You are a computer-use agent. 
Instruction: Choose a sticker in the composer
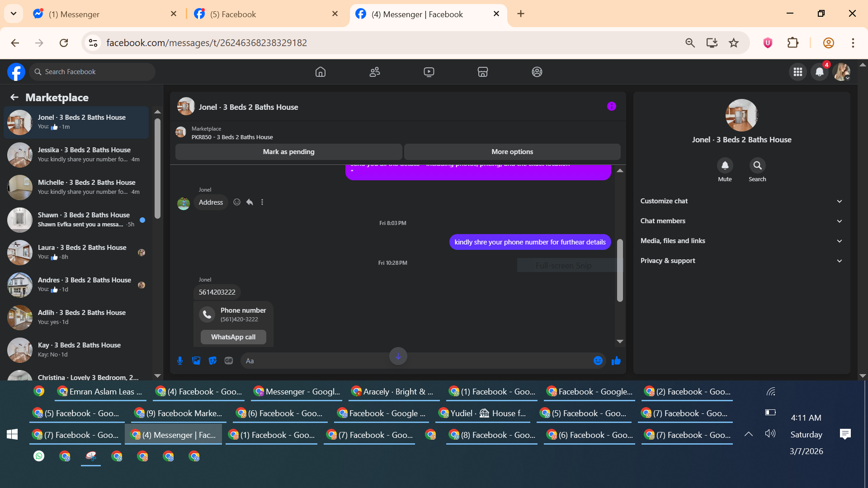(212, 361)
